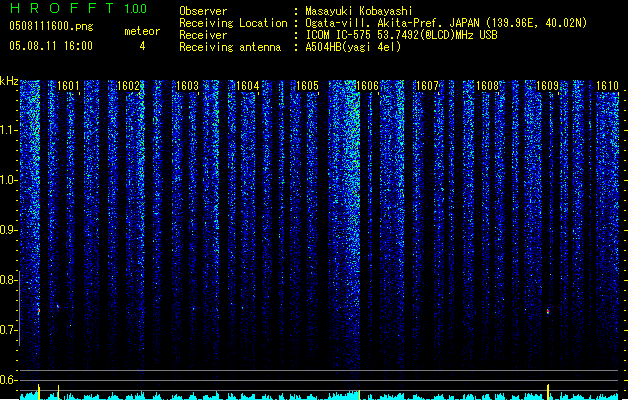
Task: Click the 1.0 kHz frequency tick label
Action: 8,180
